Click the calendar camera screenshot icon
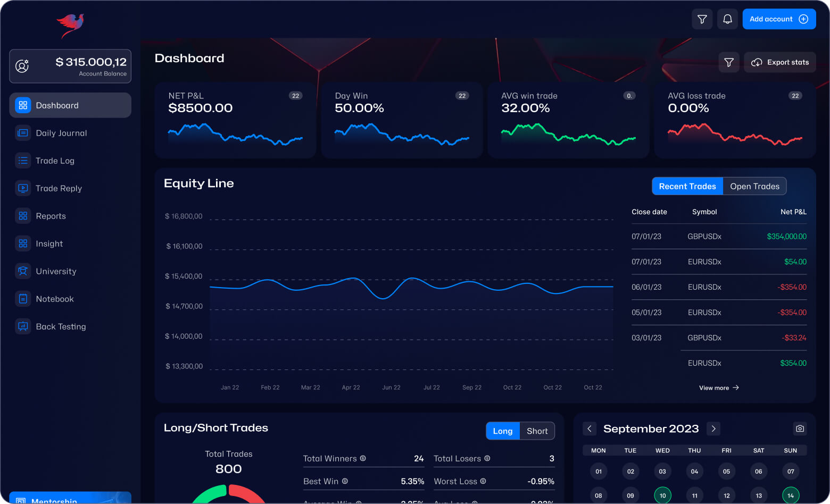The width and height of the screenshot is (830, 504). click(x=800, y=429)
